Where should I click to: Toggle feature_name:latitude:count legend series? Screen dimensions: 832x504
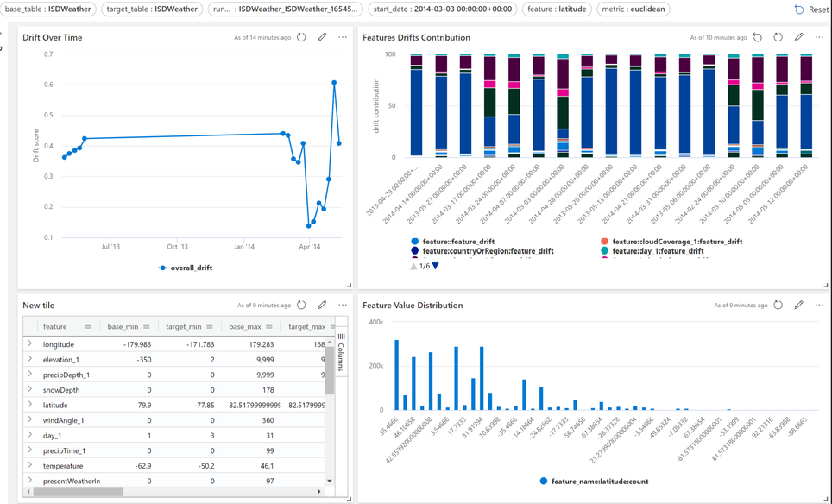click(x=594, y=482)
